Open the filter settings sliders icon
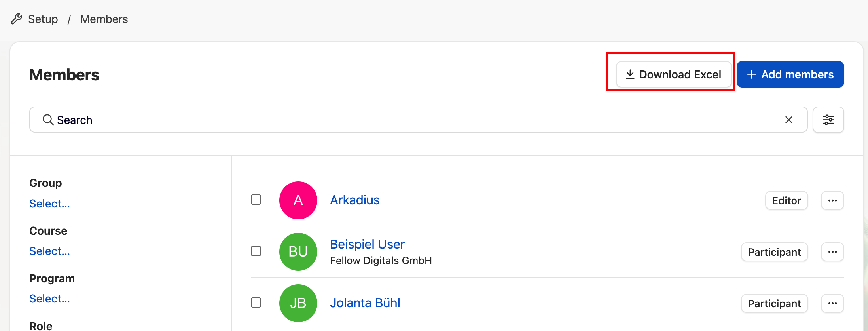 click(x=828, y=120)
